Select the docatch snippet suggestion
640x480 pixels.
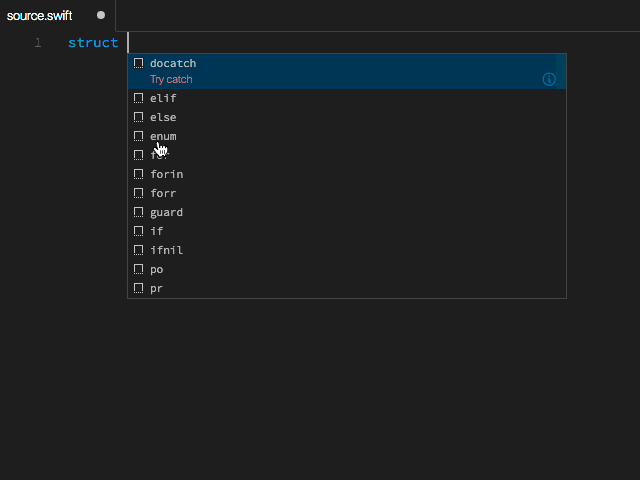(173, 64)
